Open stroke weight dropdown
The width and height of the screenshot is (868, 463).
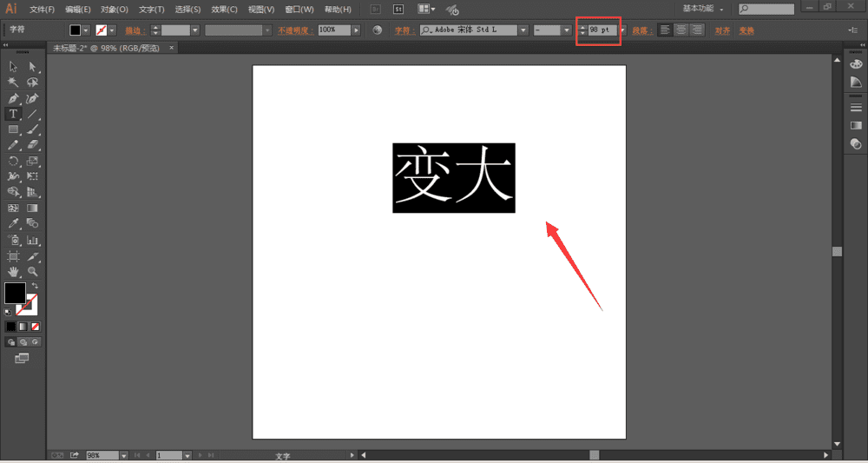[x=194, y=30]
